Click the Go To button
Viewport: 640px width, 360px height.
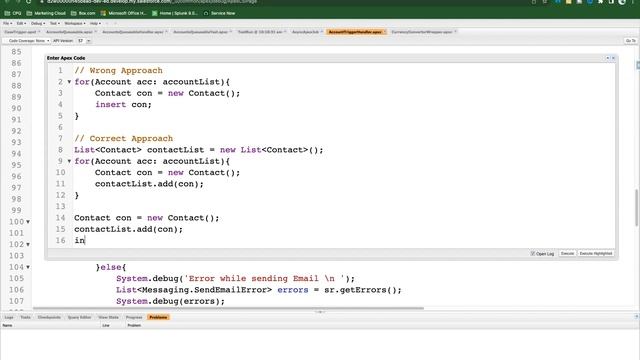tap(631, 41)
